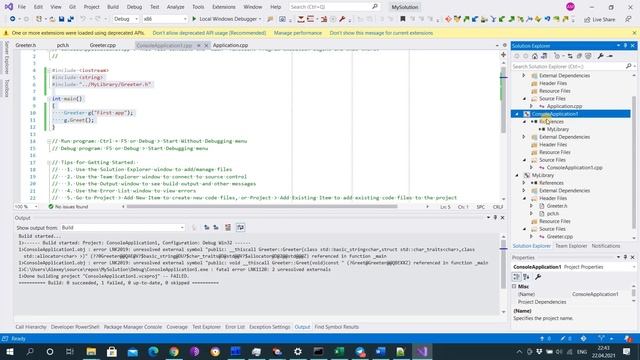Click the Solution Explorer search magnifier icon
This screenshot has height=360, width=640.
[x=629, y=66]
